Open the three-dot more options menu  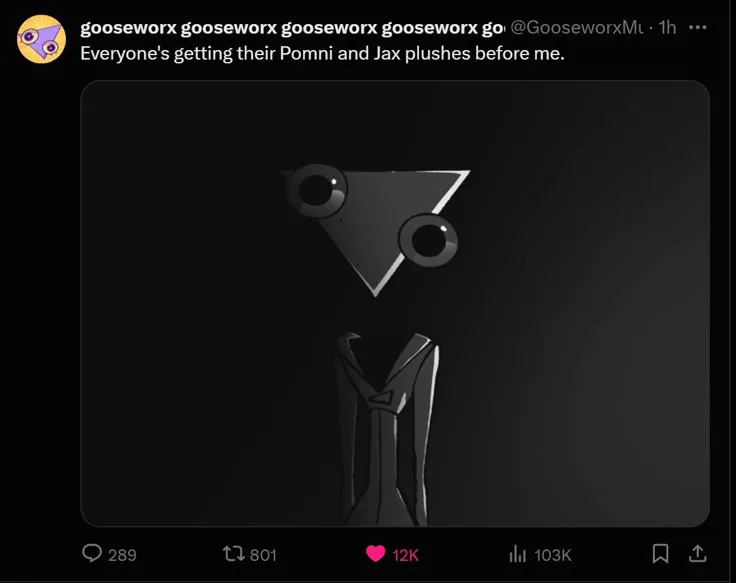(x=698, y=28)
